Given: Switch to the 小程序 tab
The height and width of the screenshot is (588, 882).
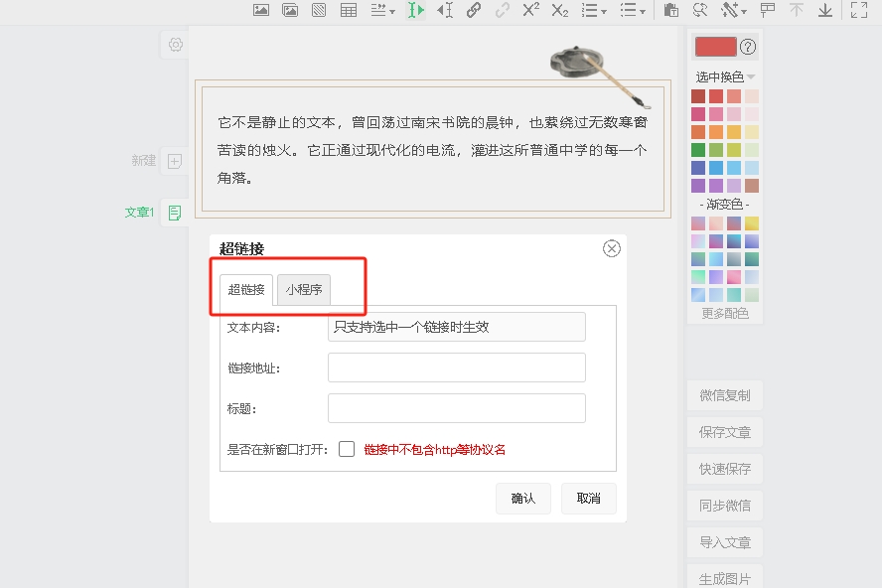Looking at the screenshot, I should (x=304, y=290).
